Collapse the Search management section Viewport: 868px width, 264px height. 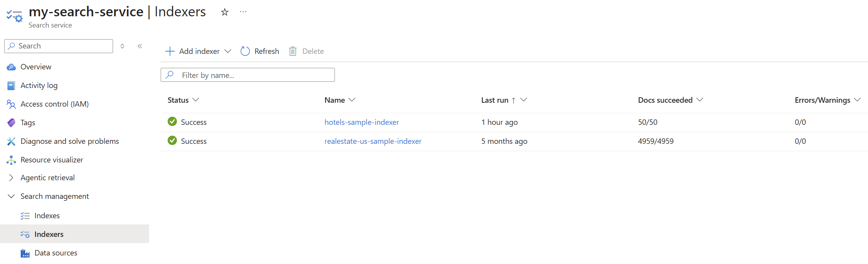click(x=11, y=196)
